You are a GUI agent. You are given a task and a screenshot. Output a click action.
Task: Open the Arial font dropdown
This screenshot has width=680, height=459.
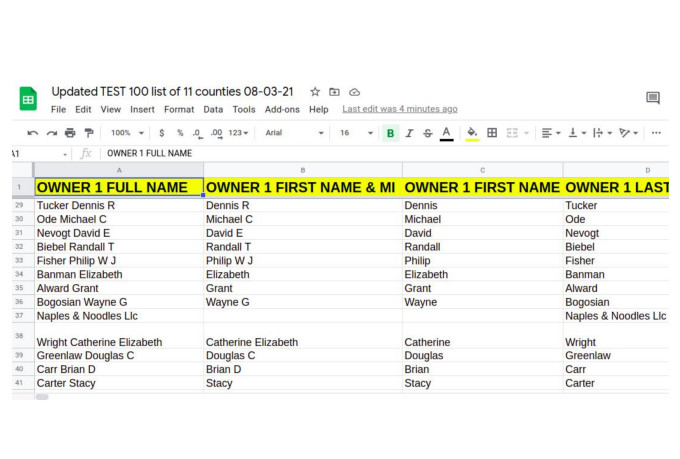(294, 133)
